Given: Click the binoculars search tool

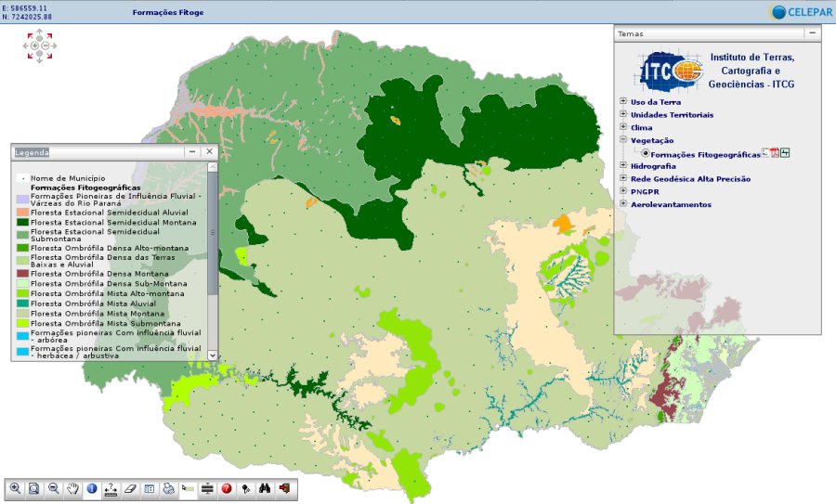Looking at the screenshot, I should (265, 488).
